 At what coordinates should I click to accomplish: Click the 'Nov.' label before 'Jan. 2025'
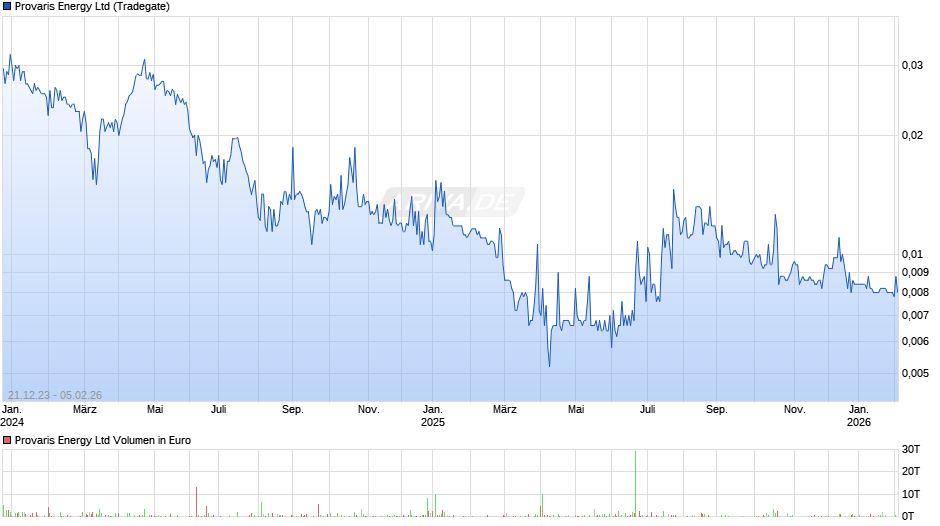(x=369, y=410)
